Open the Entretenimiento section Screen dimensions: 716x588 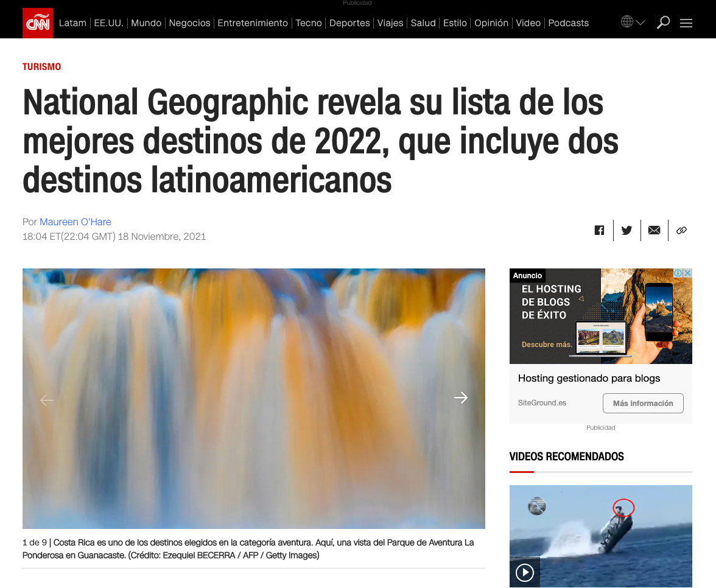(253, 23)
